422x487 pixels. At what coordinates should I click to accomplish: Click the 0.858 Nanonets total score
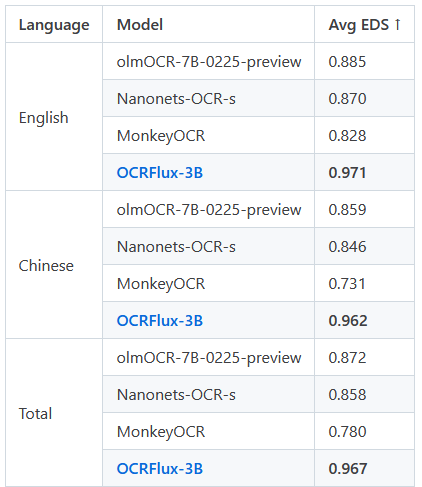(x=347, y=395)
